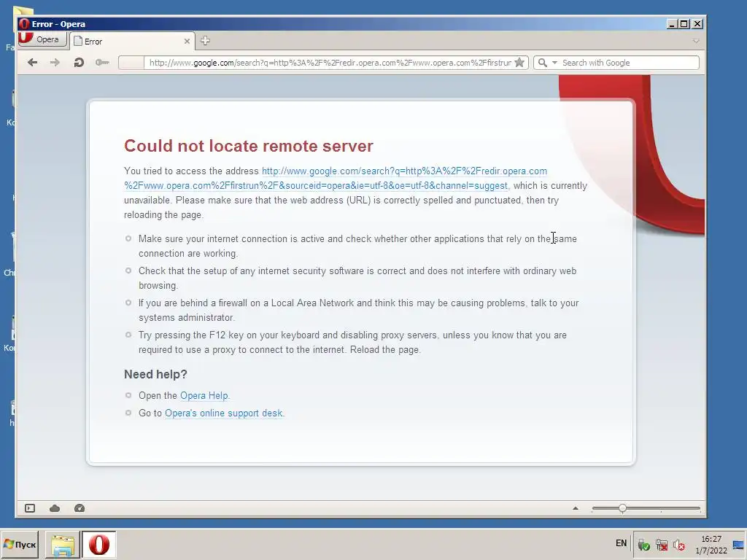Toggle the panels sidebar icon

(x=30, y=508)
